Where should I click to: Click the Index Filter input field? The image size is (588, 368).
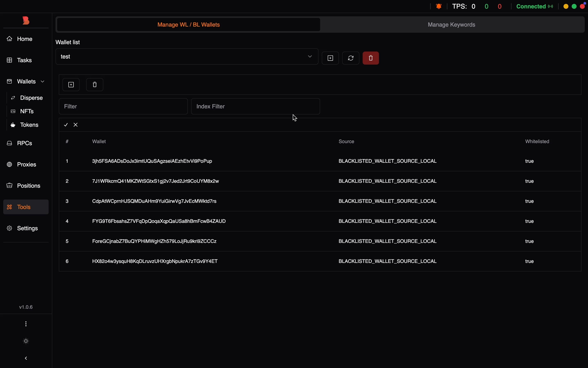point(255,106)
